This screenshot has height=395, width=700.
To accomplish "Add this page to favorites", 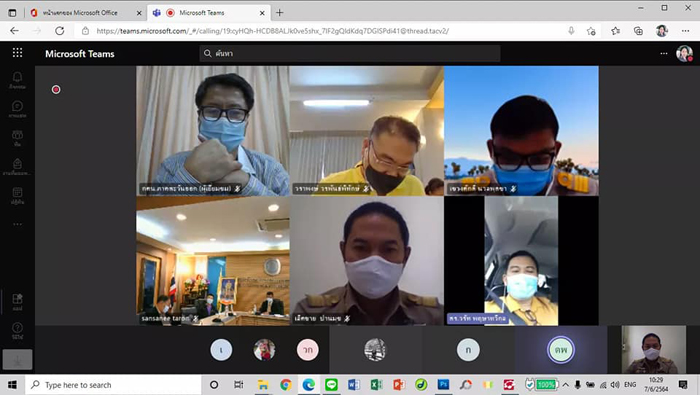I will (591, 31).
